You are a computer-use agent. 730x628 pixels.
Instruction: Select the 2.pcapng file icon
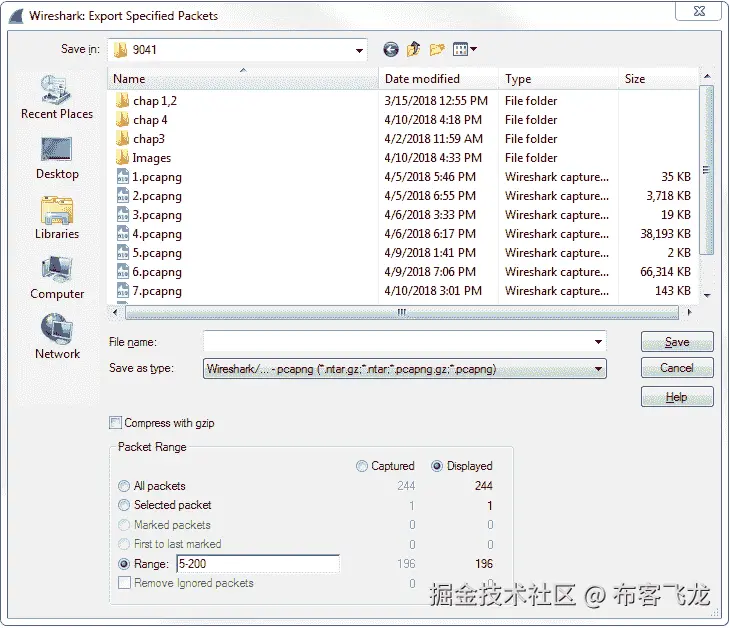[122, 196]
